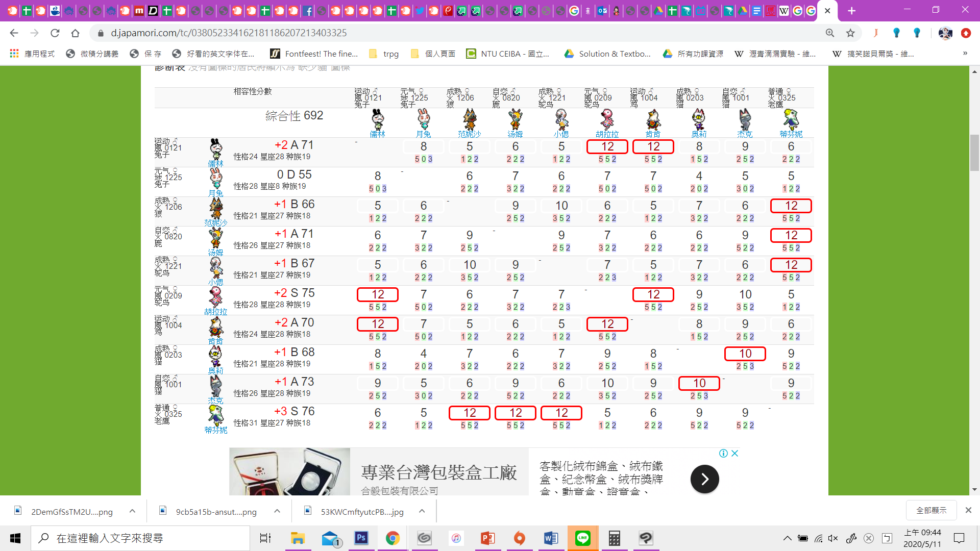Select +3 S 76 rating for 蒂芬妮

(x=295, y=411)
